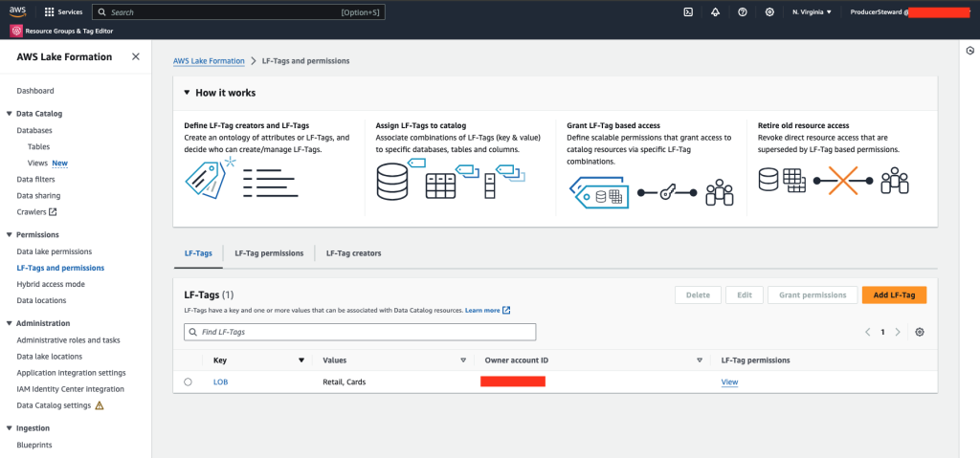The height and width of the screenshot is (458, 980).
Task: Click the Grant permissions button
Action: (812, 294)
